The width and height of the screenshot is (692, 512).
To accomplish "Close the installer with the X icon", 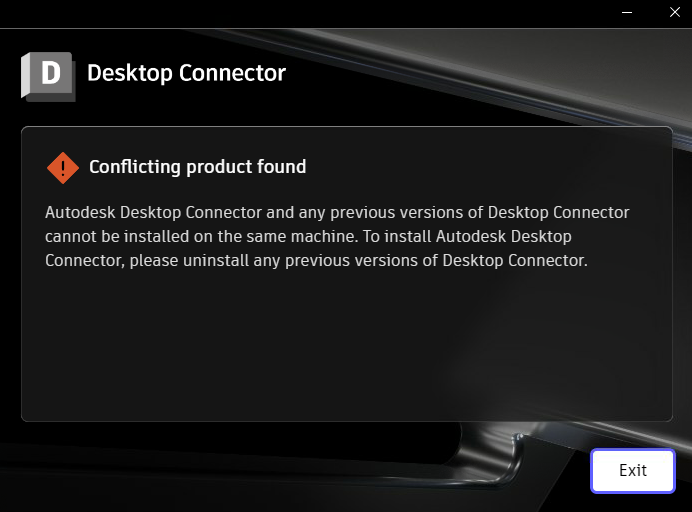I will click(674, 12).
